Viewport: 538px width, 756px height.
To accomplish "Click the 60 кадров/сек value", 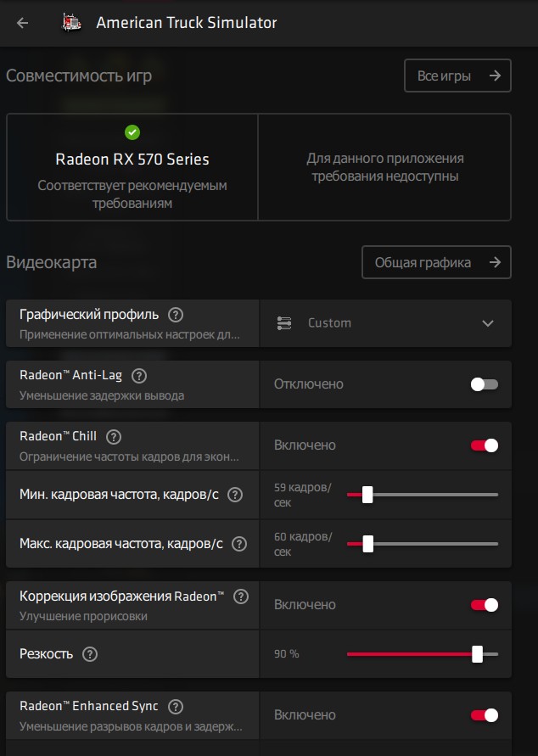I will tap(303, 544).
